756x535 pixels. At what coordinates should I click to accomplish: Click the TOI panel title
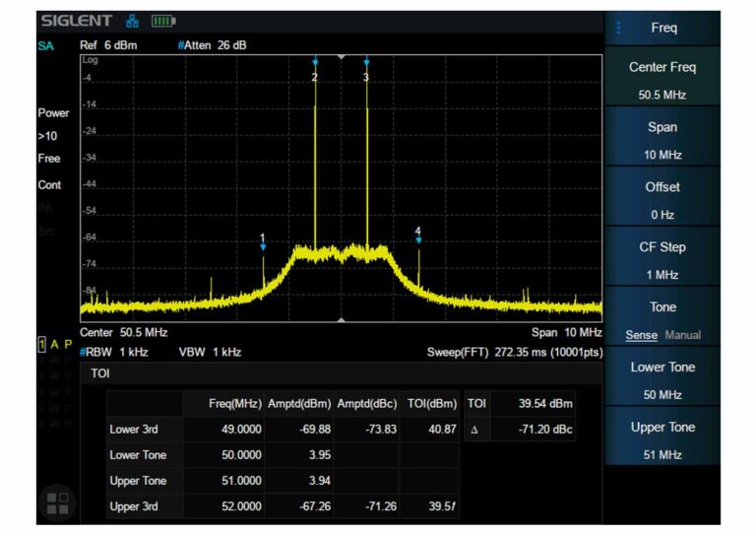100,373
